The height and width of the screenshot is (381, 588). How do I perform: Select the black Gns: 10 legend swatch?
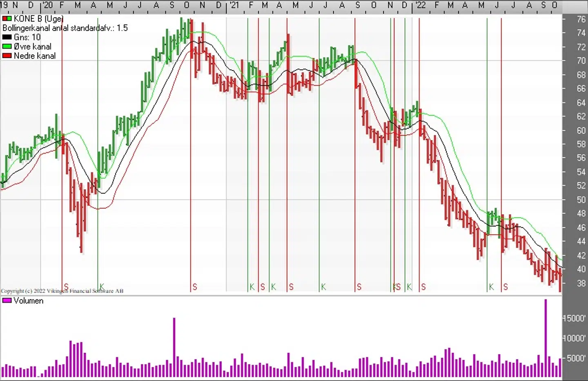tap(7, 37)
